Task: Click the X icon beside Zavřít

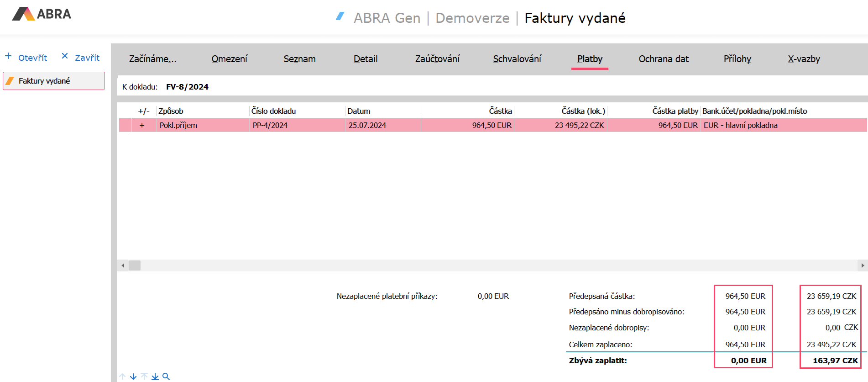Action: [65, 56]
